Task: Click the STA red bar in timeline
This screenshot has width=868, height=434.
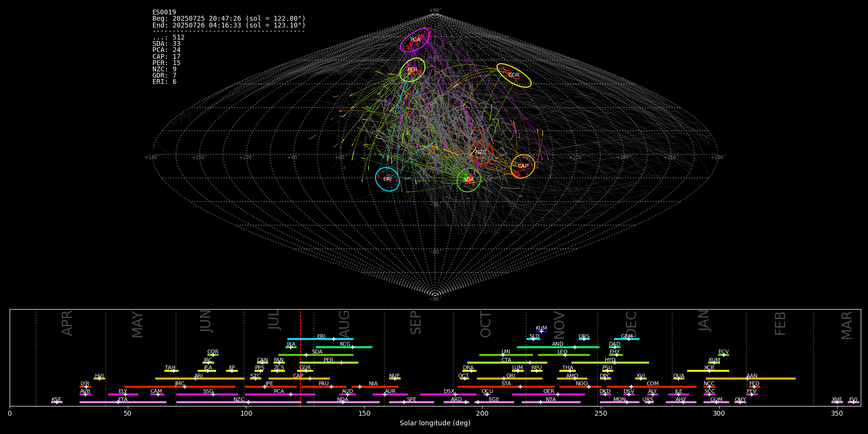Action: [506, 387]
